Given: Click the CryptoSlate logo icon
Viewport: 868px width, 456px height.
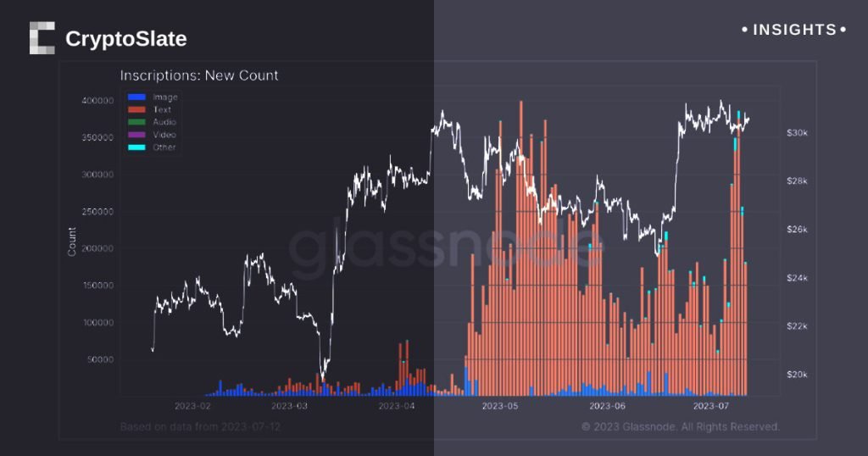Looking at the screenshot, I should coord(42,38).
